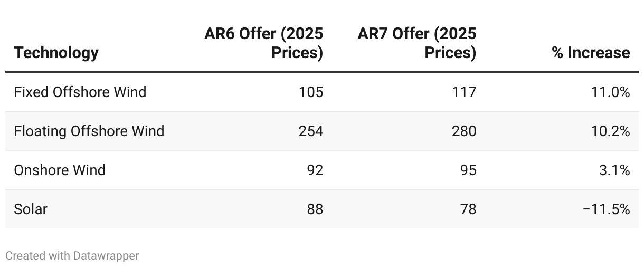Click the Technology column header

tap(56, 53)
